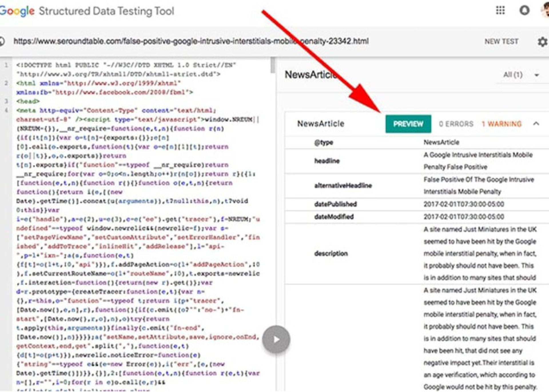Open the user account avatar

point(545,11)
